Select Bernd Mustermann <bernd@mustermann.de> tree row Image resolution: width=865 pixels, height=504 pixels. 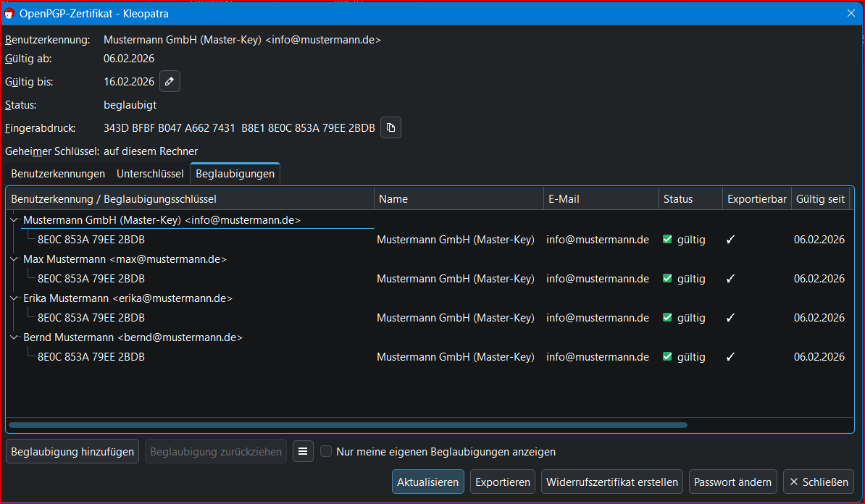pos(133,337)
